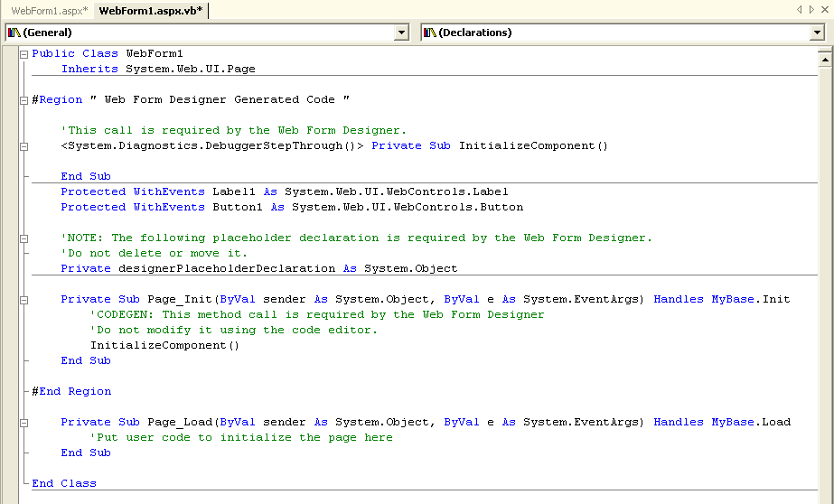The height and width of the screenshot is (504, 834).
Task: Collapse the Page_Init sub outline
Action: pos(23,300)
